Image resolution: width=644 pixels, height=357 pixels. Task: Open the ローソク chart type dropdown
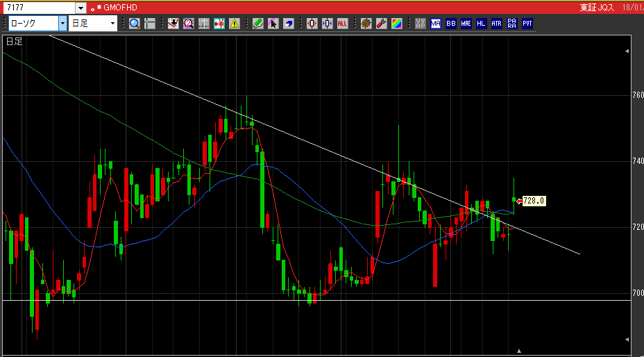[37, 24]
